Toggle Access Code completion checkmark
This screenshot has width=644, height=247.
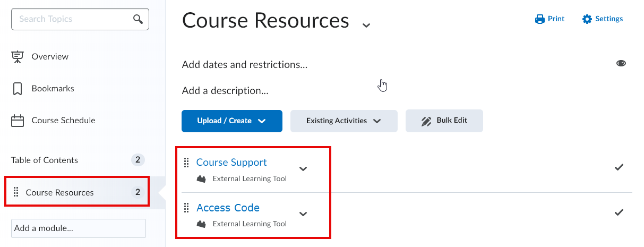coord(619,212)
